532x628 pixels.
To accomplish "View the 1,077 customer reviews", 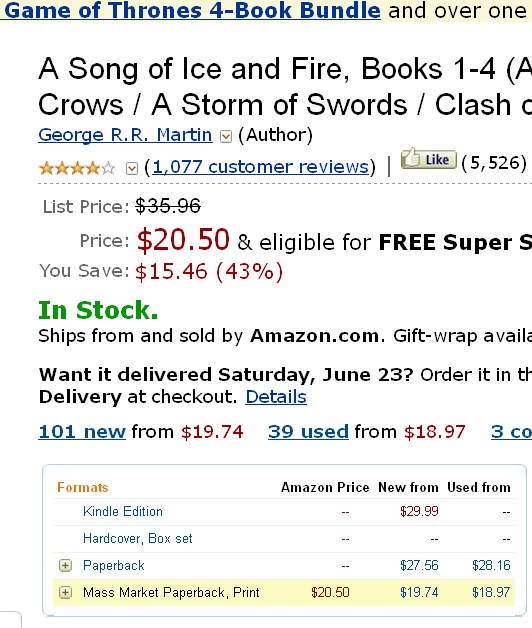I will coord(260,167).
